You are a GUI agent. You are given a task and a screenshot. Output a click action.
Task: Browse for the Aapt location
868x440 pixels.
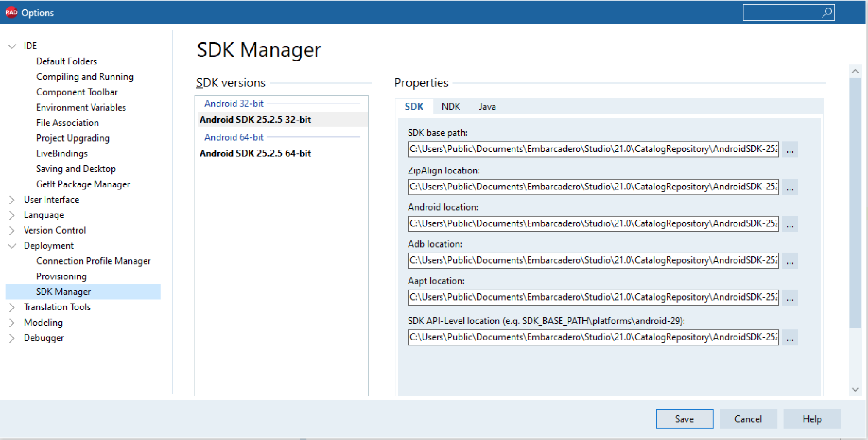(790, 297)
